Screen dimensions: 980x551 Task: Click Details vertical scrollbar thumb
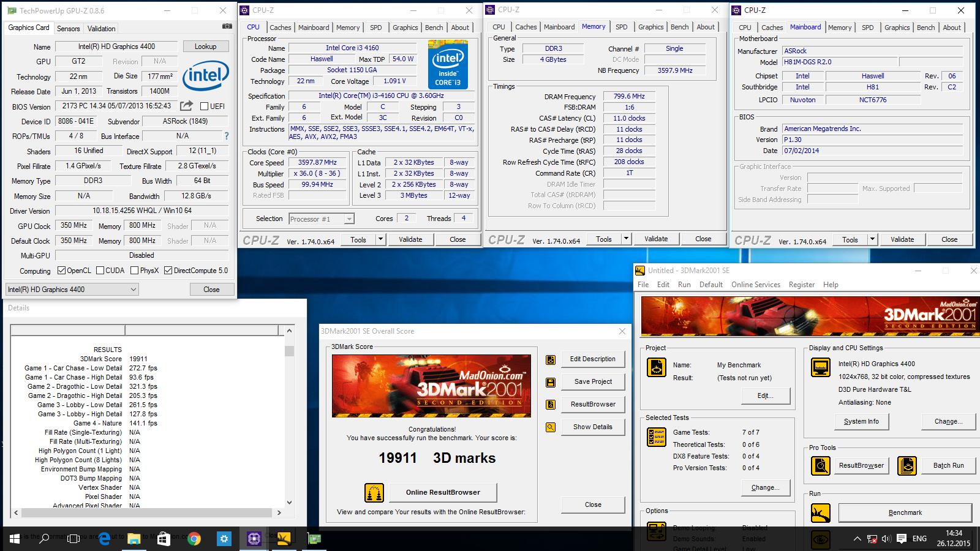point(289,351)
